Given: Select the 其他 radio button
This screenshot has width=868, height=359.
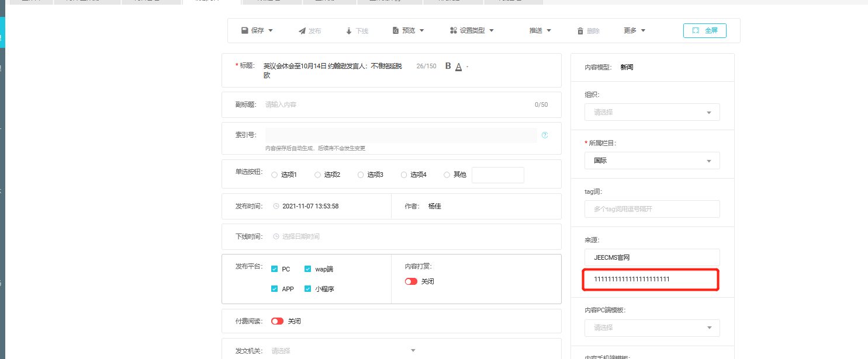Looking at the screenshot, I should pos(447,175).
